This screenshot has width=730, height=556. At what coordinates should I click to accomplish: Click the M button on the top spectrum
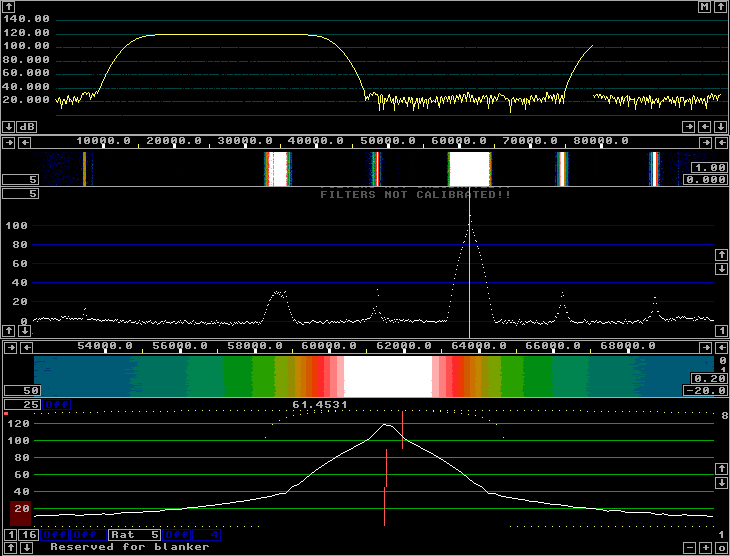click(x=705, y=7)
